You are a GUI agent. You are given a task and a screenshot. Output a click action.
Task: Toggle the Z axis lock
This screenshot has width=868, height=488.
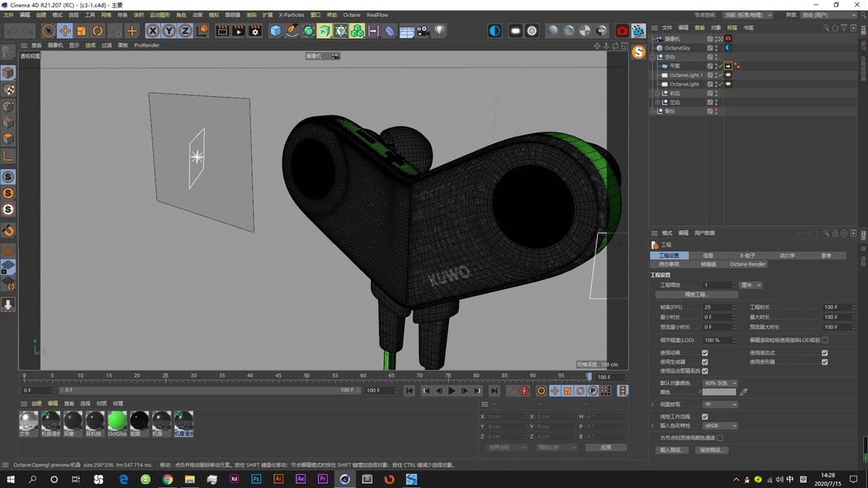coord(185,31)
